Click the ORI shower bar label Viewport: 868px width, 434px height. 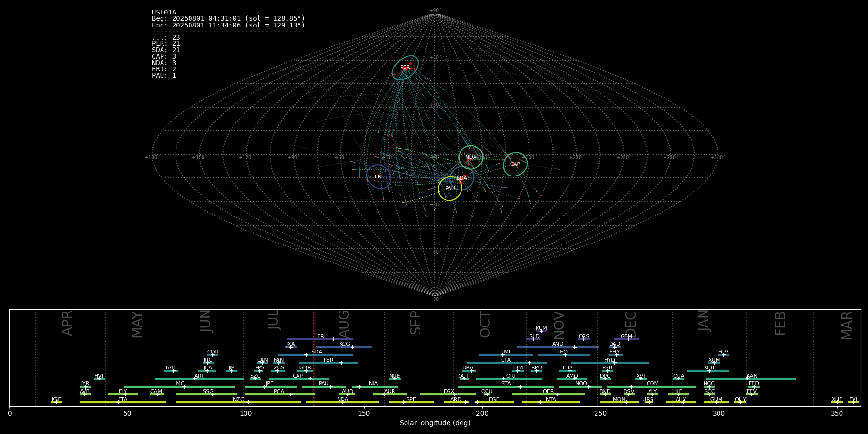click(511, 376)
